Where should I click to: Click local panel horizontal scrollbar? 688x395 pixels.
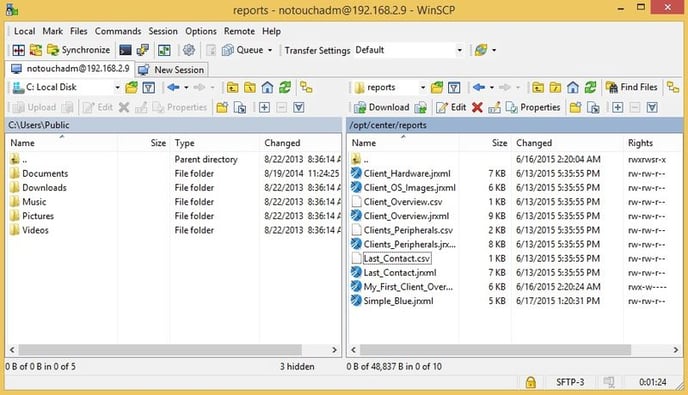coord(160,350)
